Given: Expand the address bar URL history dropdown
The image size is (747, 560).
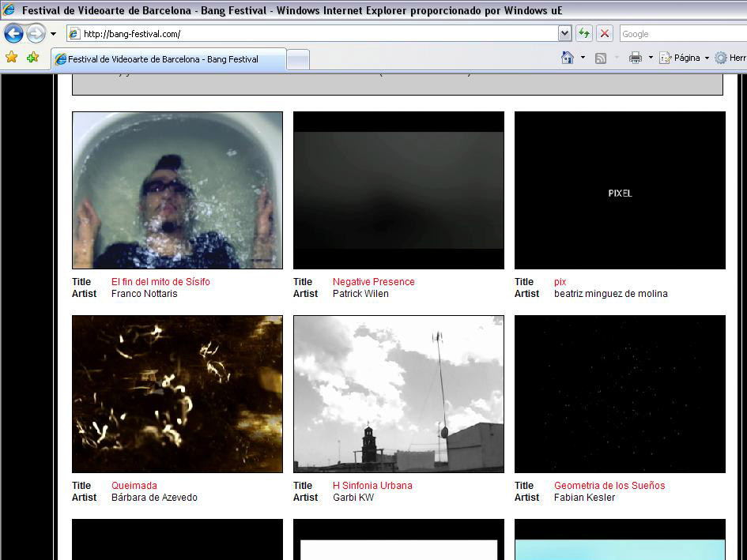Looking at the screenshot, I should click(x=564, y=34).
